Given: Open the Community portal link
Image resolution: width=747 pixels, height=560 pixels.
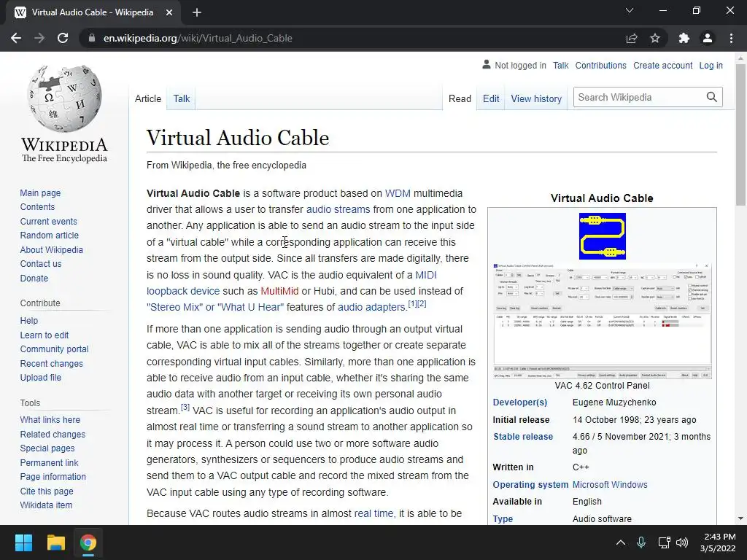Looking at the screenshot, I should click(x=54, y=349).
